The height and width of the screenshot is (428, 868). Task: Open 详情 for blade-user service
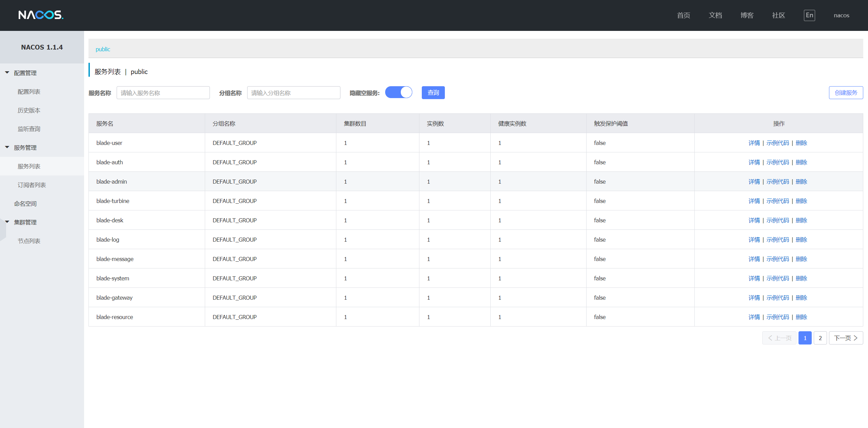tap(754, 143)
